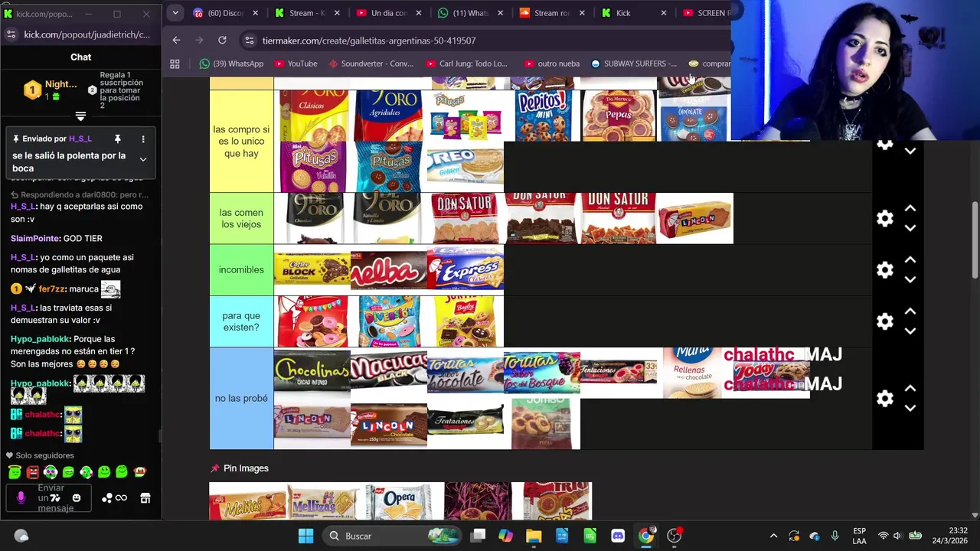980x551 pixels.
Task: Open settings gear for 'incomibles' tier
Action: 885,270
